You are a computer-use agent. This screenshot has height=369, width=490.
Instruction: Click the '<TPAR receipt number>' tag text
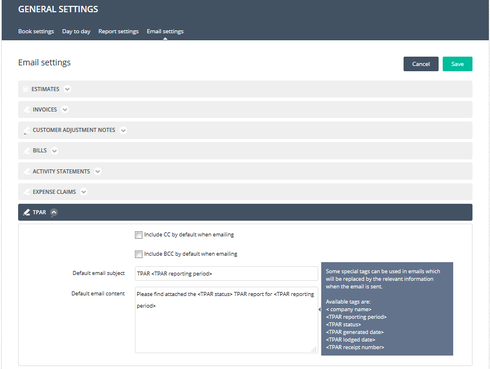tap(355, 347)
